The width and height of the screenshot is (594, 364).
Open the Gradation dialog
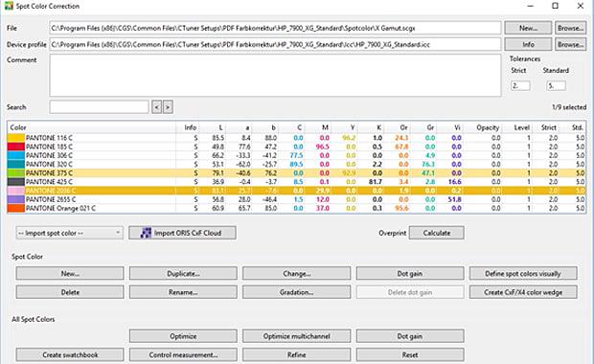(297, 292)
